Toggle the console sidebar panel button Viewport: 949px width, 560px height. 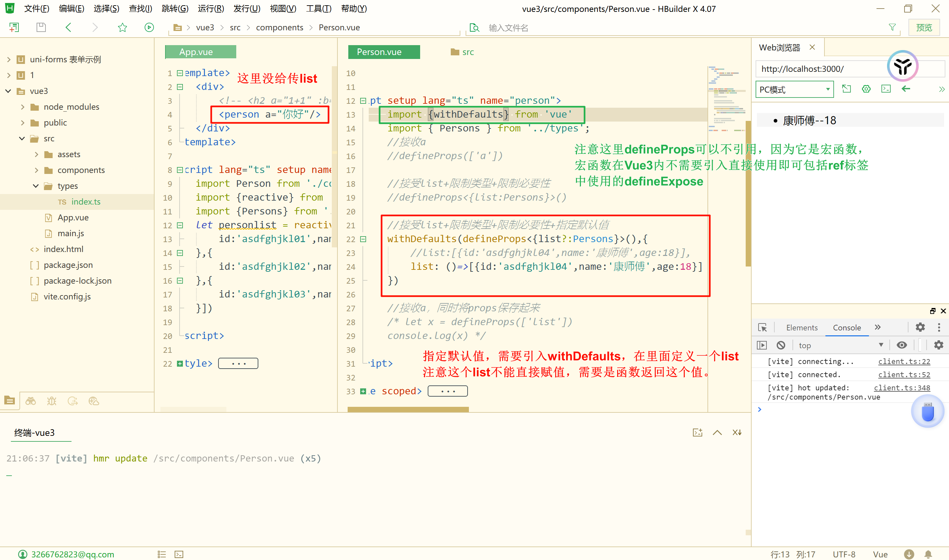point(762,345)
